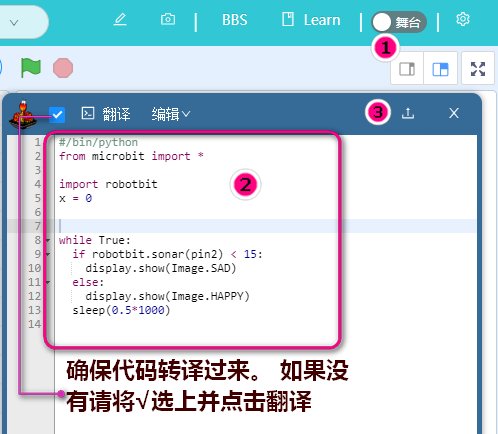Close the Python code panel
The width and height of the screenshot is (498, 434).
click(454, 113)
